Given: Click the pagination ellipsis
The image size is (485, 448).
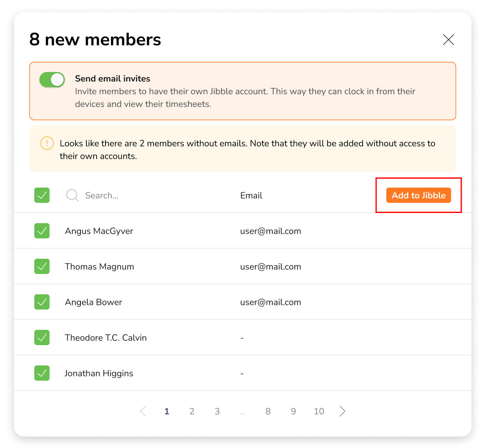Looking at the screenshot, I should [x=242, y=413].
